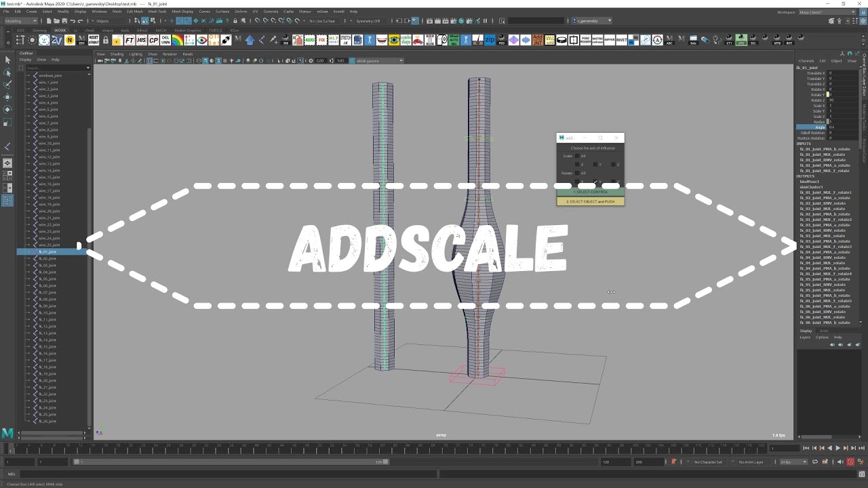The height and width of the screenshot is (488, 868).
Task: Click the yellow N shelf icon
Action: pyautogui.click(x=69, y=40)
